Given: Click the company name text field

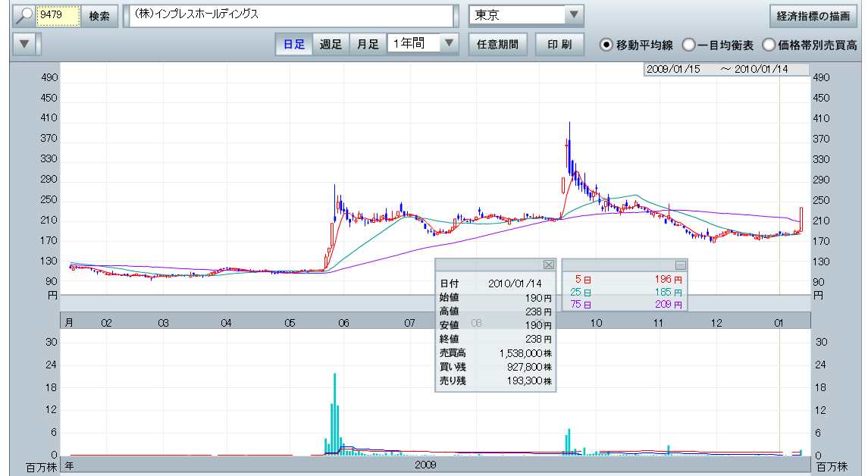Looking at the screenshot, I should [x=290, y=15].
